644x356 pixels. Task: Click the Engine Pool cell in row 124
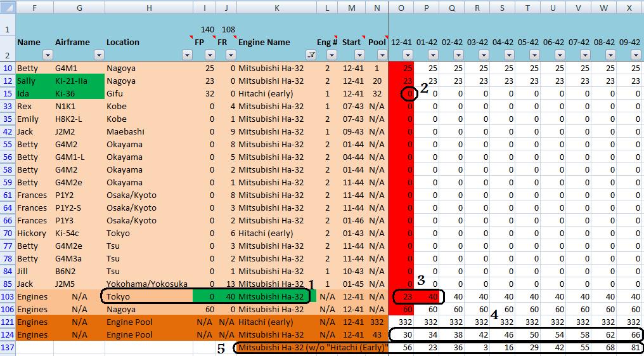point(149,334)
